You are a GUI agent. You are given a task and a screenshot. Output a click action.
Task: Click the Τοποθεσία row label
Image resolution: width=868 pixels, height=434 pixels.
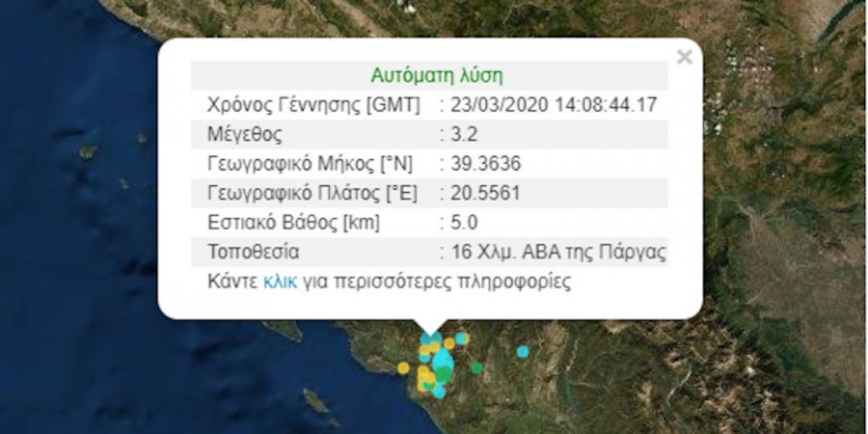[x=253, y=252]
